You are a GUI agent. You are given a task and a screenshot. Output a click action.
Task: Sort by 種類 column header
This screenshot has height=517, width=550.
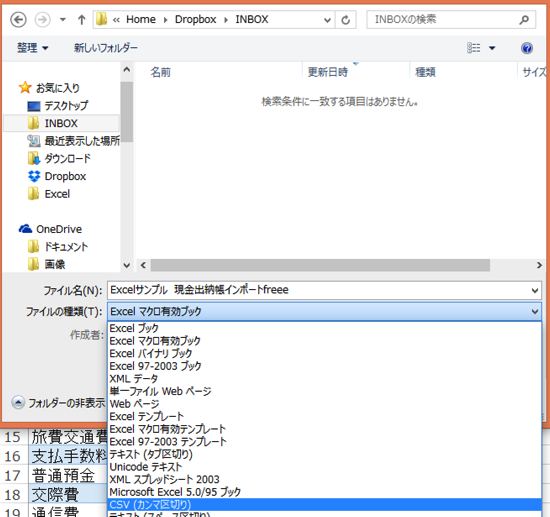[x=425, y=72]
